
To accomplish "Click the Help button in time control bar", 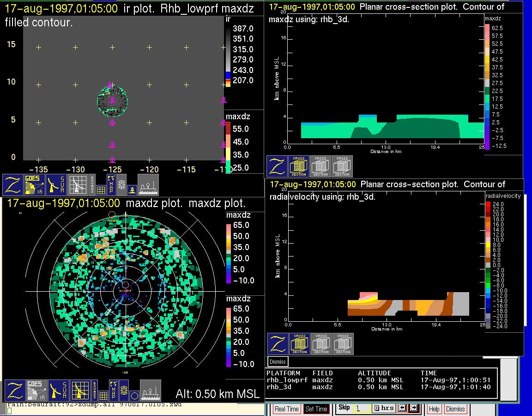I will pos(434,409).
